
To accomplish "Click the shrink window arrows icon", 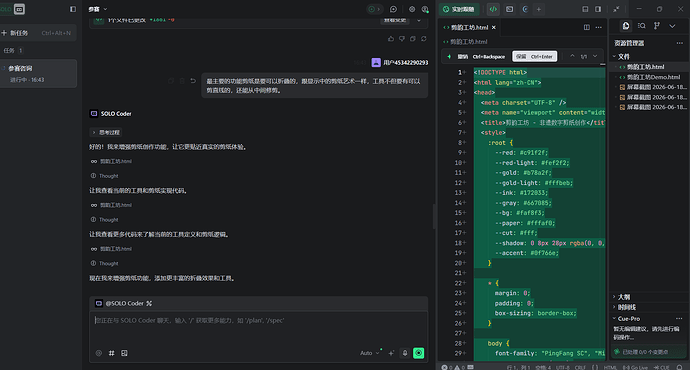I will pyautogui.click(x=617, y=9).
